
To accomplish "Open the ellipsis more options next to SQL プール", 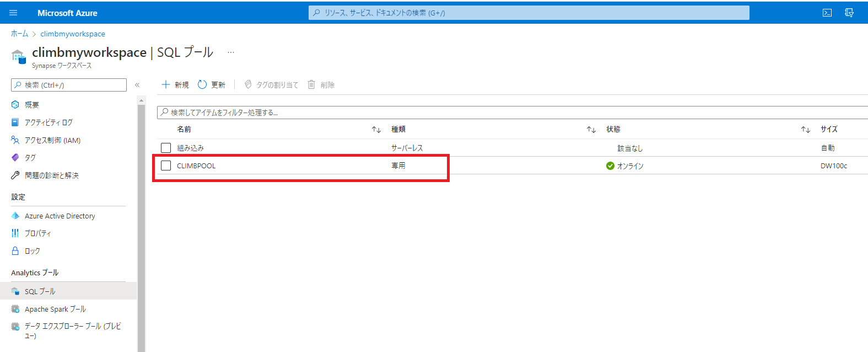I will (231, 52).
